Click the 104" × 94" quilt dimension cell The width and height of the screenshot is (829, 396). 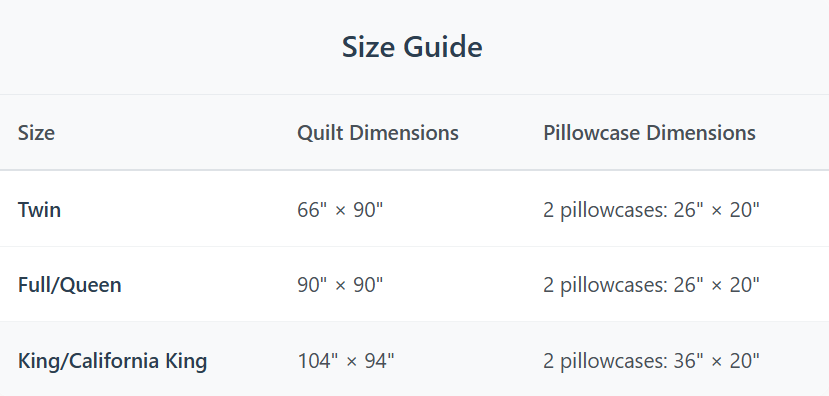[x=346, y=361]
